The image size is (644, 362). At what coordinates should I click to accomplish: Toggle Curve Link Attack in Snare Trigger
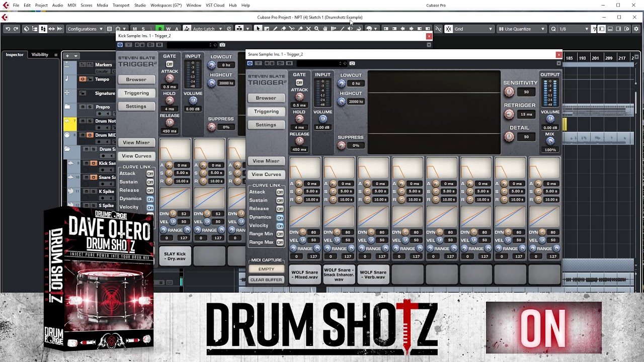[280, 192]
